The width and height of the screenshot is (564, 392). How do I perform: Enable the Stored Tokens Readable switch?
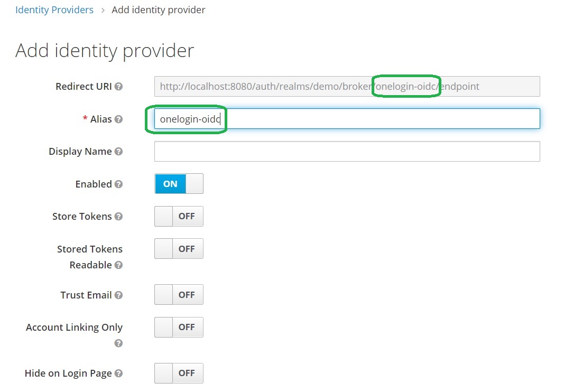[179, 249]
